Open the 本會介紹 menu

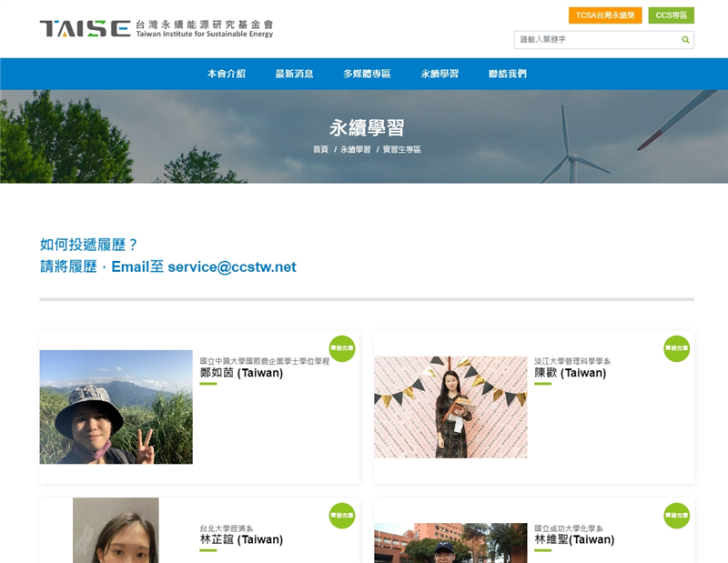227,74
